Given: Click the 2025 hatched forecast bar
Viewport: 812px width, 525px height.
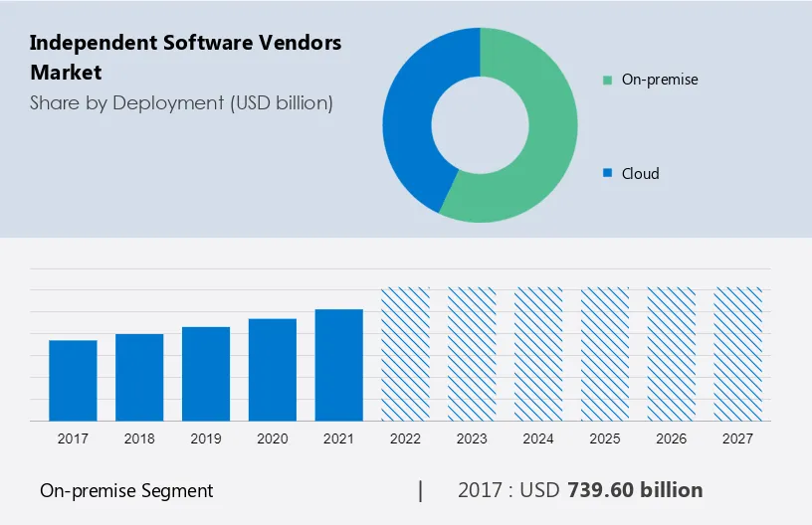Looking at the screenshot, I should coord(605,354).
